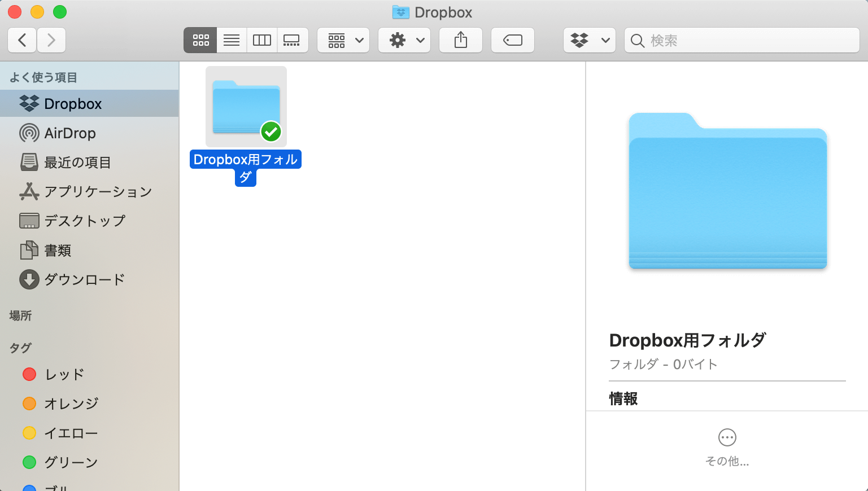Select the レッド tag

89,374
